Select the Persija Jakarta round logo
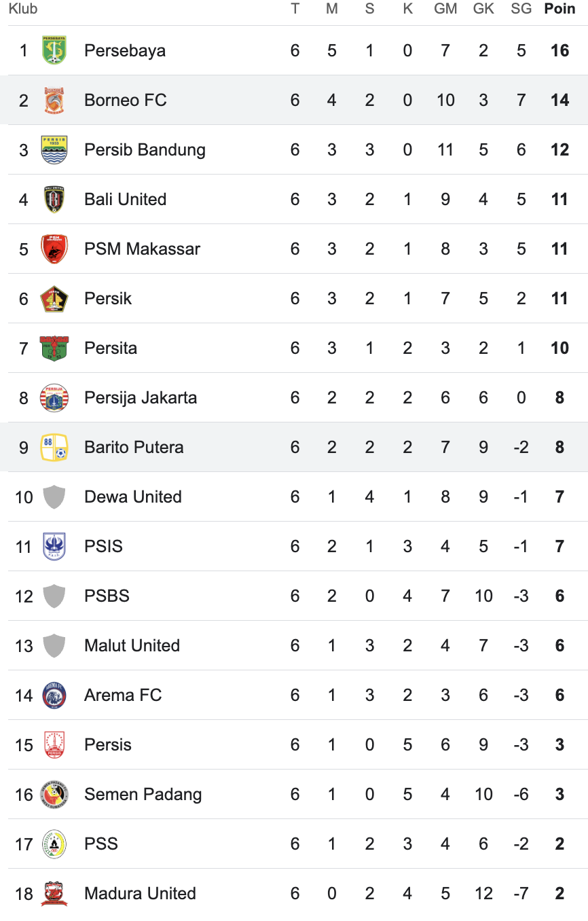The image size is (588, 921). tap(54, 397)
